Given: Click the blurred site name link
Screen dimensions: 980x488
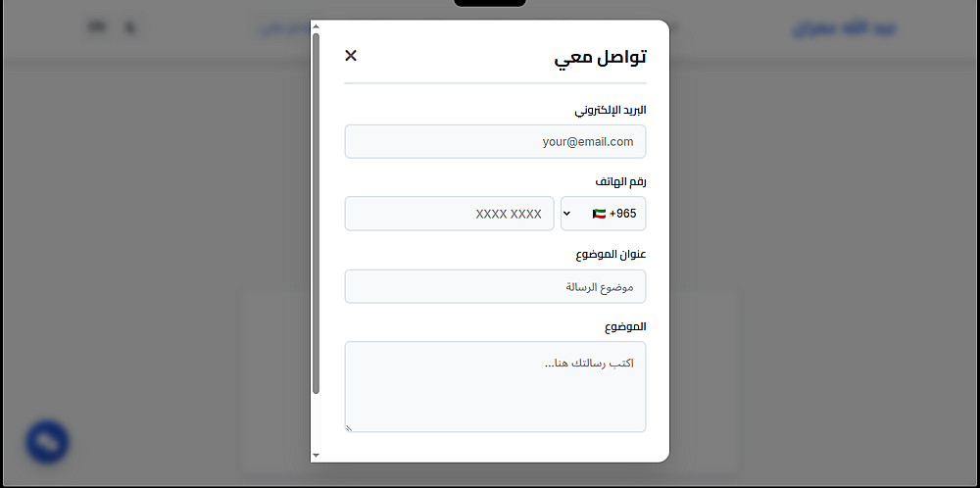Looking at the screenshot, I should pos(844,28).
